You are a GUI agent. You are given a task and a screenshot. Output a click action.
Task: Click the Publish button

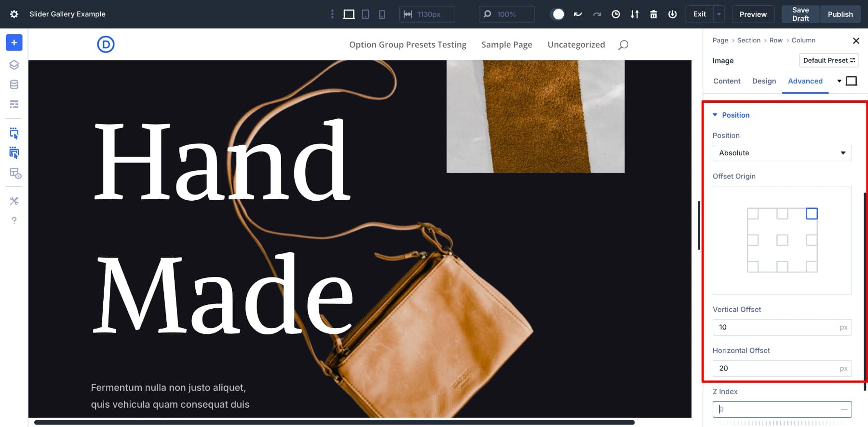click(841, 14)
